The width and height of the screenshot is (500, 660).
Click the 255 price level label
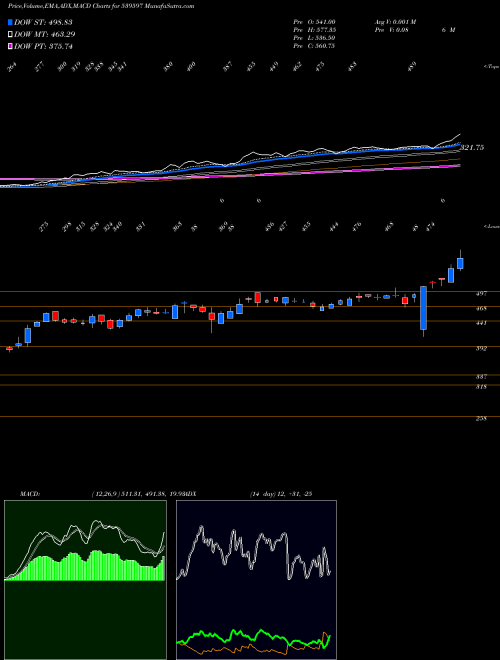(482, 419)
